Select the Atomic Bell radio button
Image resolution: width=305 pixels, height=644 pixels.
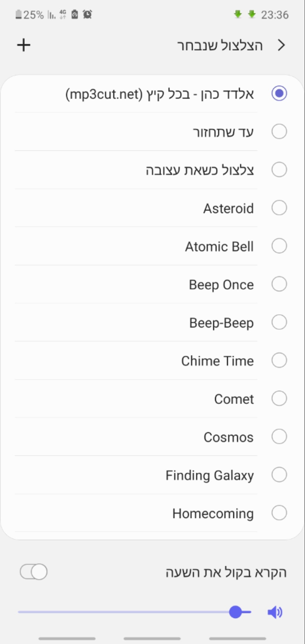click(x=279, y=246)
